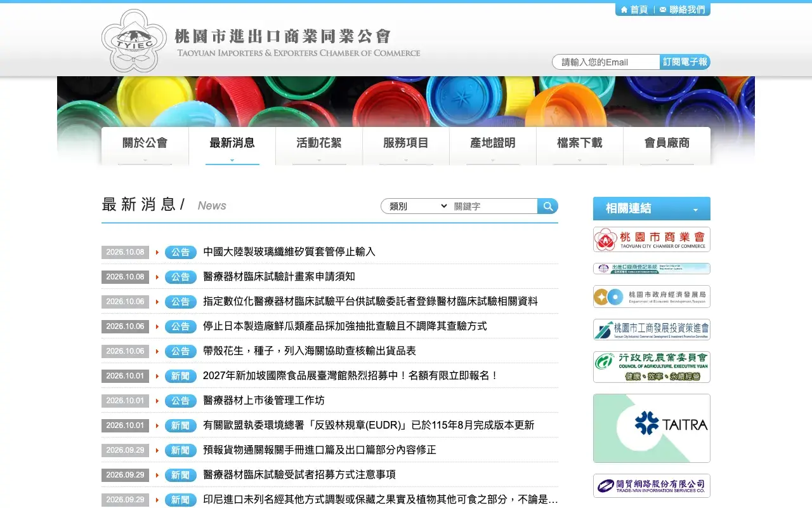Open the 活動花絮 menu
The image size is (812, 508).
click(x=319, y=146)
